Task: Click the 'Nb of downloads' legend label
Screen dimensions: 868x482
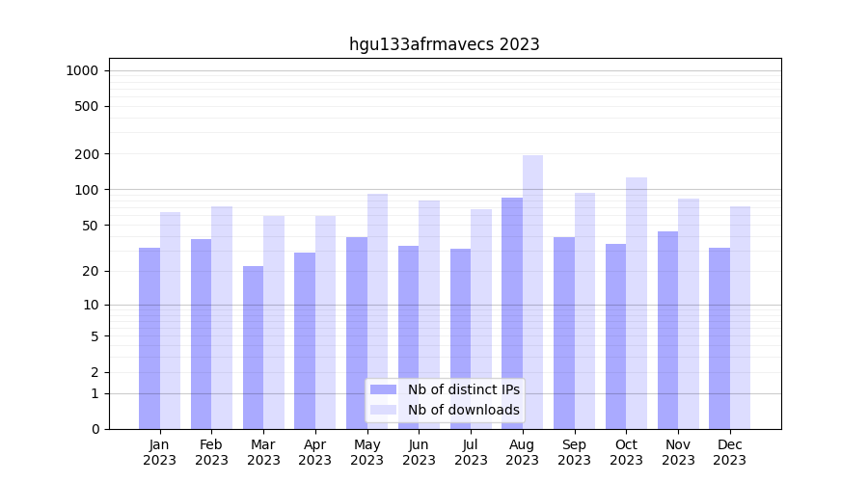Action: (x=463, y=410)
